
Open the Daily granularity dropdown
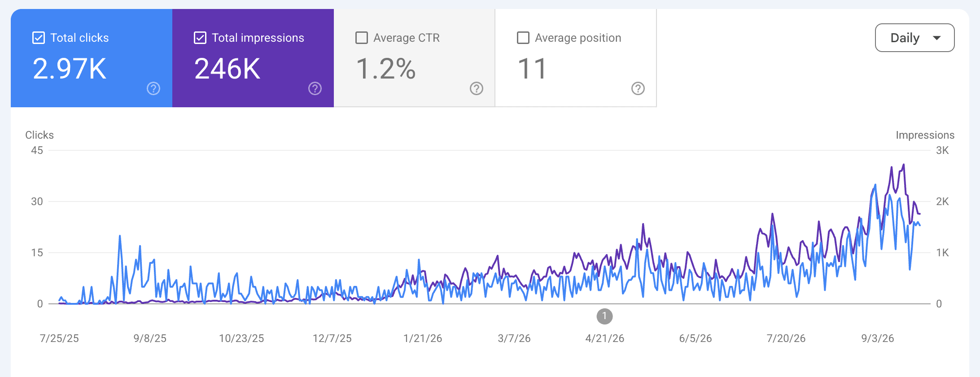[914, 38]
